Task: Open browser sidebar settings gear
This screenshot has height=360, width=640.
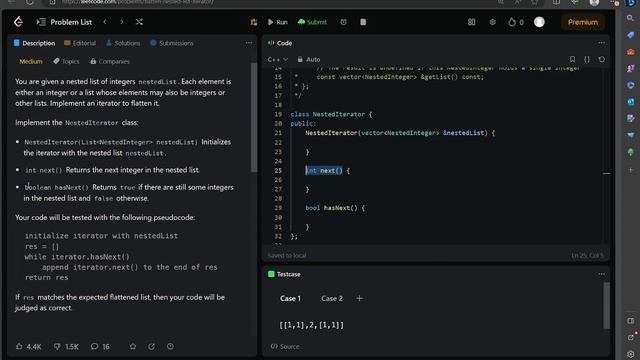Action: [631, 354]
